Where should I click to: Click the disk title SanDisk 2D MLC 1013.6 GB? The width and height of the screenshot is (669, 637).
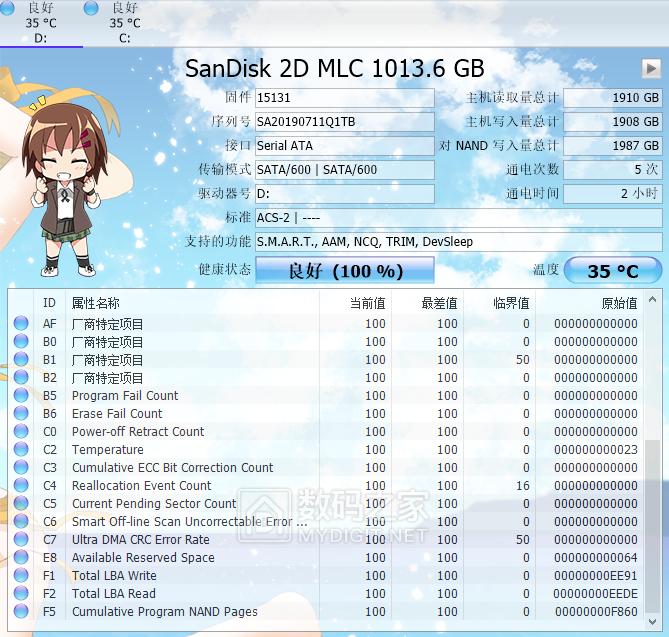click(335, 68)
